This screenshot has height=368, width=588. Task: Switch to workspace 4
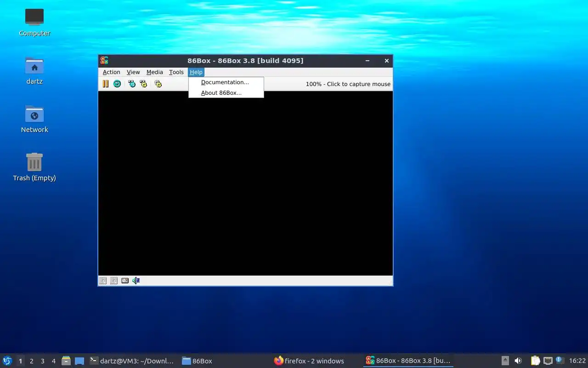coord(53,361)
